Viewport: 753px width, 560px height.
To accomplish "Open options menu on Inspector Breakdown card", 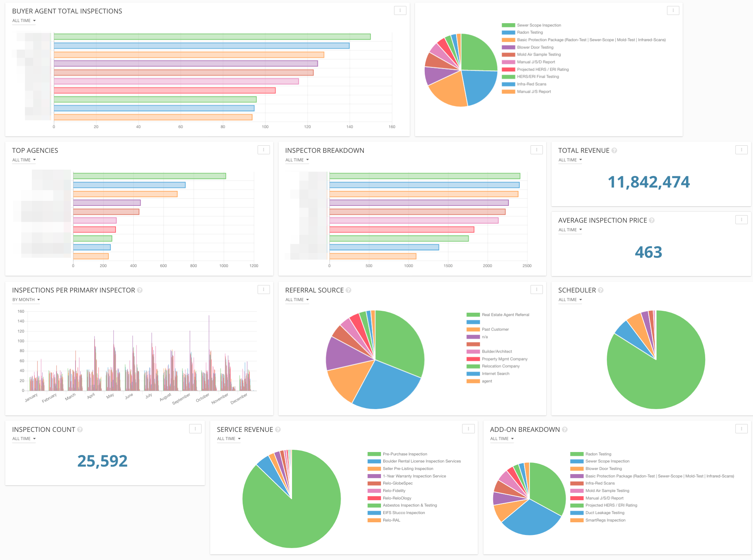I will tap(537, 150).
